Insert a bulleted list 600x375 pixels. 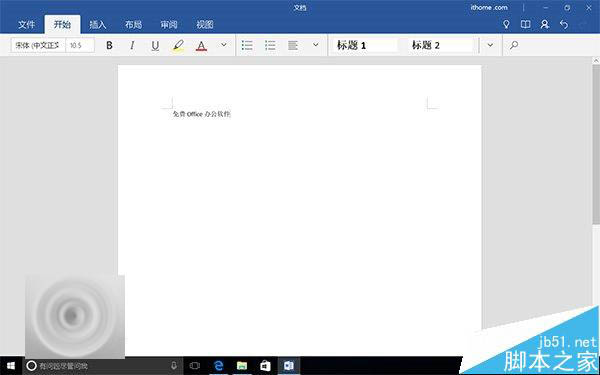tap(247, 45)
